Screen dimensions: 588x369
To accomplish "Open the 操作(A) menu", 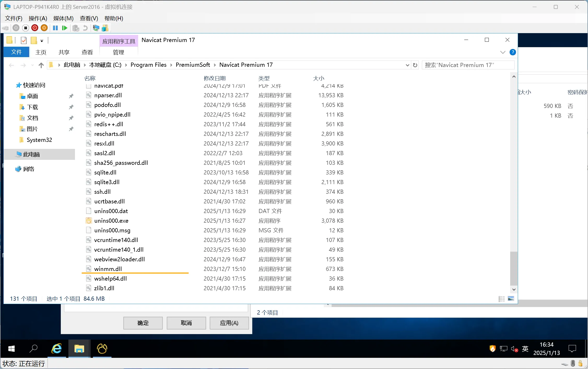I will point(38,18).
